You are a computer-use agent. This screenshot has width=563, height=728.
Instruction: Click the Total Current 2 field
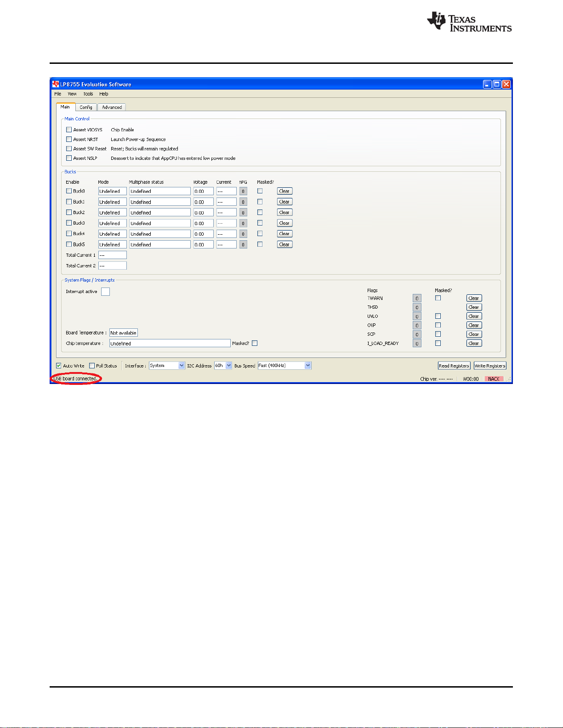click(113, 265)
